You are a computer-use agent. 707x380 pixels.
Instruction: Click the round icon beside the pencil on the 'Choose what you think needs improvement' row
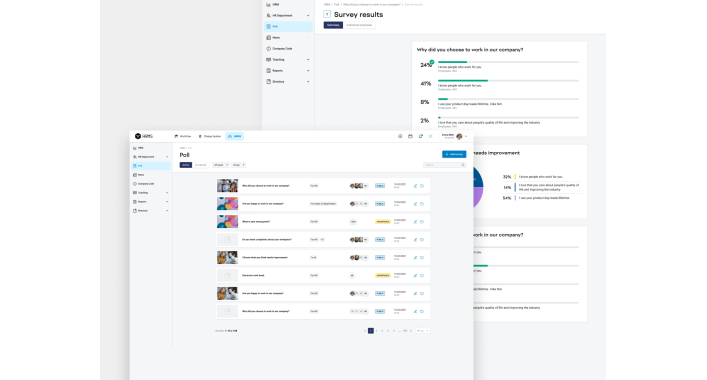[x=422, y=257]
